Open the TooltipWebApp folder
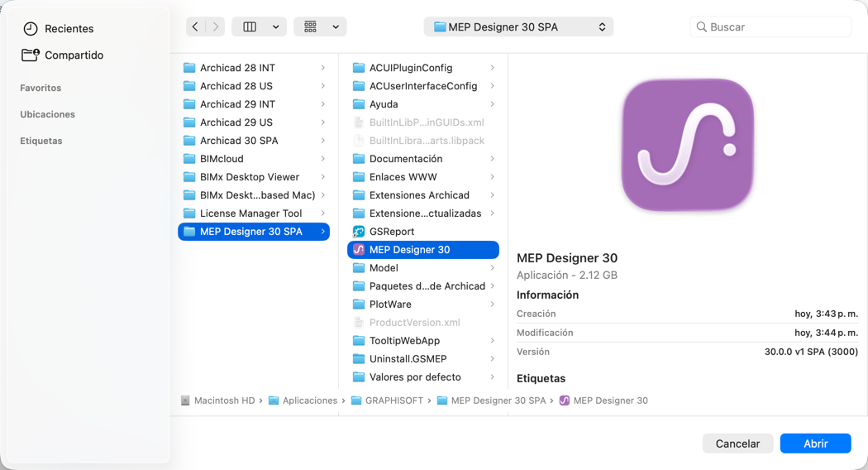This screenshot has height=470, width=868. [423, 341]
